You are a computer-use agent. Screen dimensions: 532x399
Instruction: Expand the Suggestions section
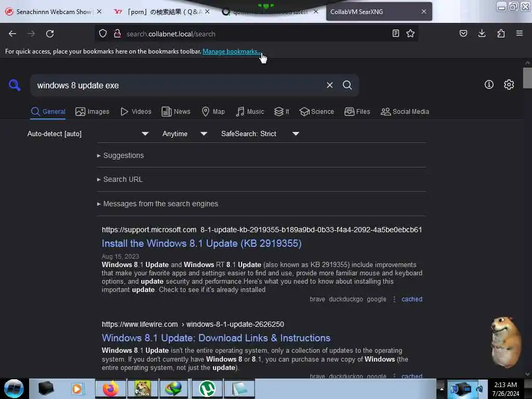tap(121, 155)
